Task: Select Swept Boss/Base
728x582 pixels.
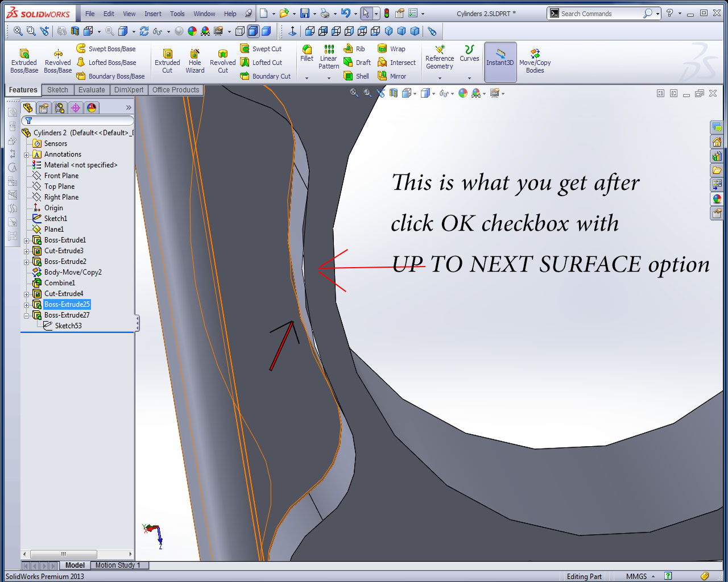Action: click(x=106, y=49)
